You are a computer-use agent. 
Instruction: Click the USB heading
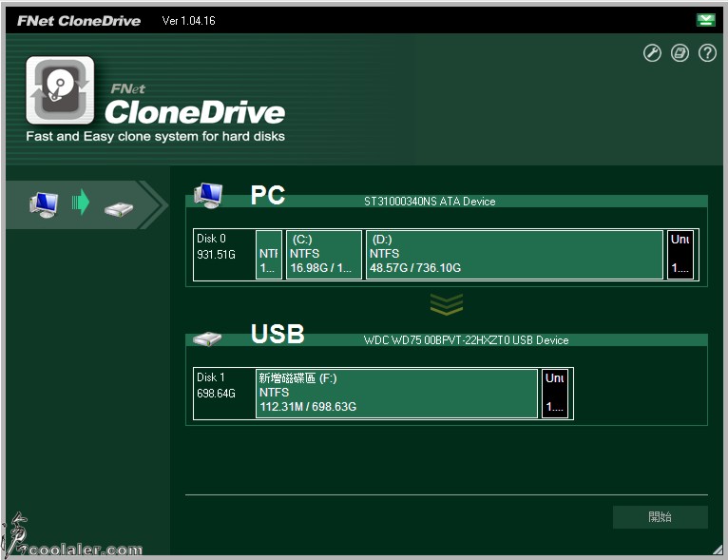click(x=278, y=334)
